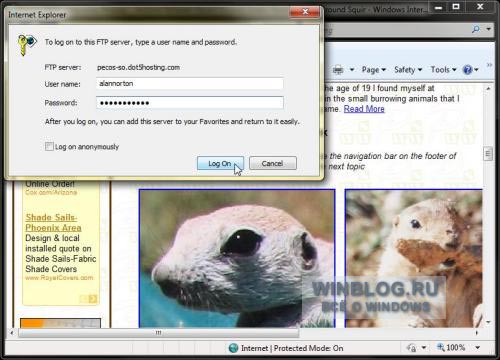Click in the User name field
This screenshot has width=500, height=360.
(190, 84)
